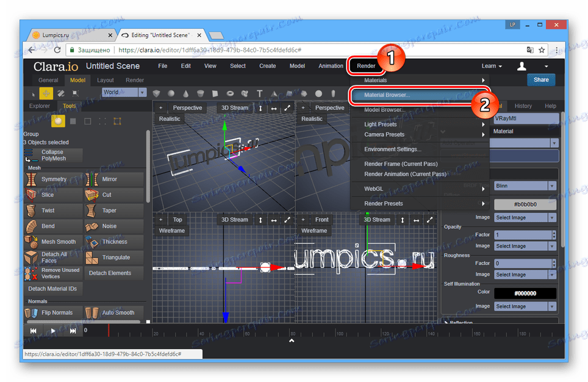Select Material Browser... menu entry
Image resolution: width=588 pixels, height=382 pixels.
[420, 95]
